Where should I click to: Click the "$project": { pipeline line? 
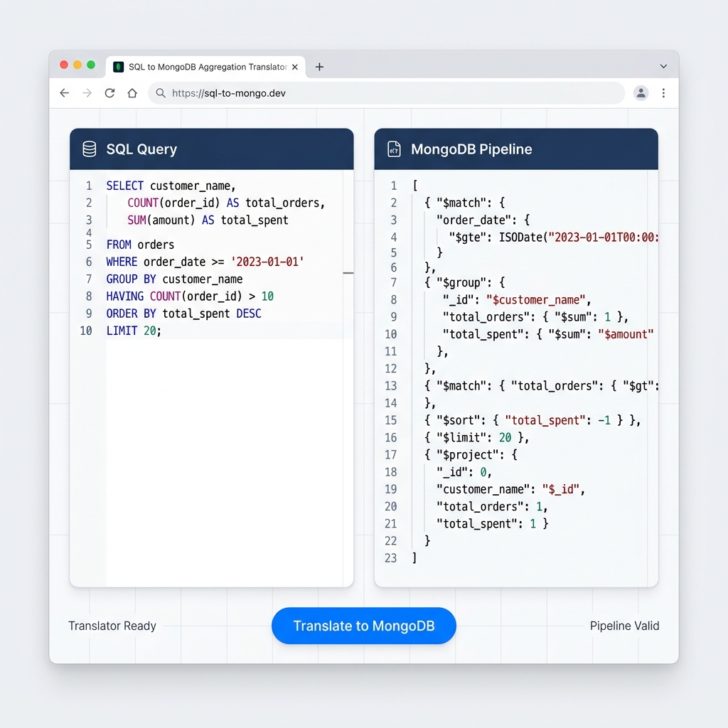pos(471,454)
